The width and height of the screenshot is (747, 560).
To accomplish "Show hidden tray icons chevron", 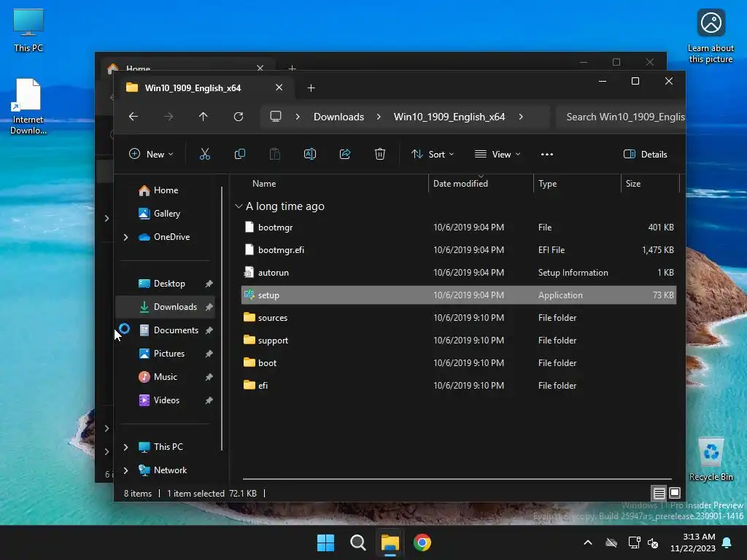I will tap(588, 542).
